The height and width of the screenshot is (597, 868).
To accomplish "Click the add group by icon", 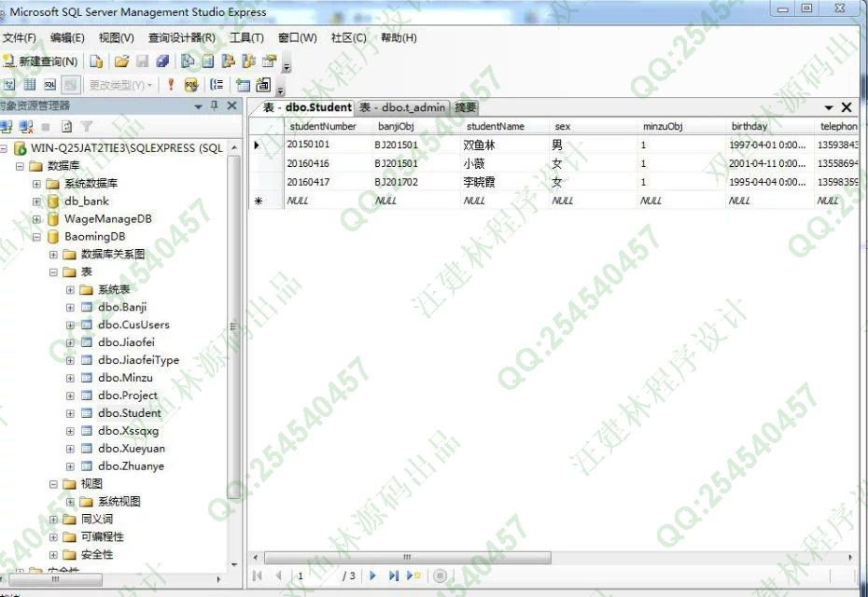I will pyautogui.click(x=217, y=85).
